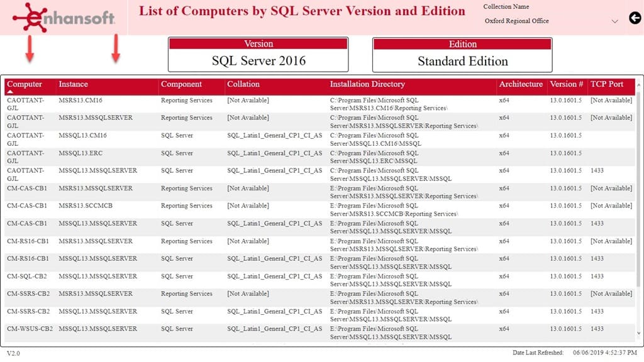Sort by the Computer column header

[x=25, y=84]
